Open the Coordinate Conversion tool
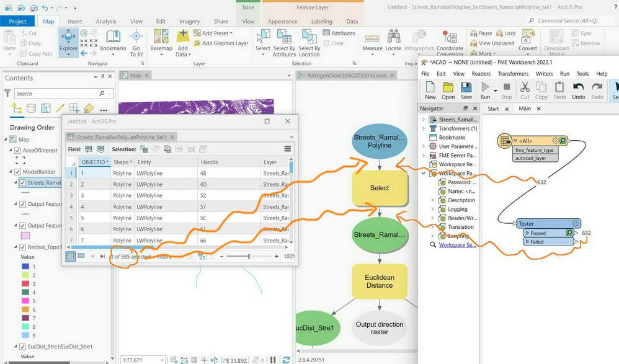The width and height of the screenshot is (619, 364). pyautogui.click(x=450, y=43)
